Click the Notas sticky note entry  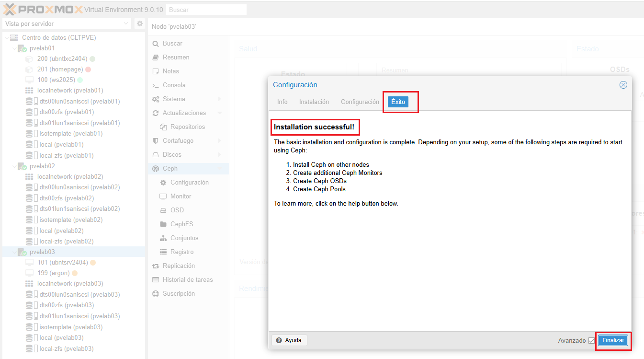(187, 71)
